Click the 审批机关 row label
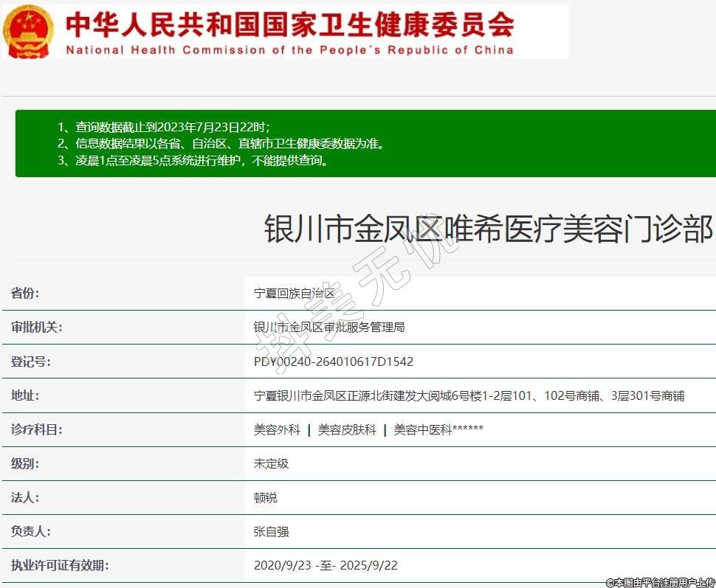This screenshot has height=588, width=716. pyautogui.click(x=37, y=327)
